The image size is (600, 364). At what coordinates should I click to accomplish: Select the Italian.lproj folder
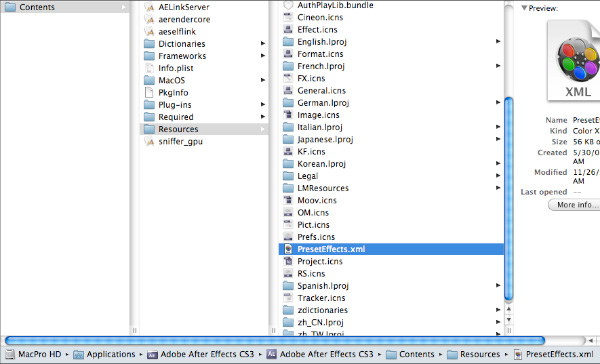pyautogui.click(x=320, y=127)
